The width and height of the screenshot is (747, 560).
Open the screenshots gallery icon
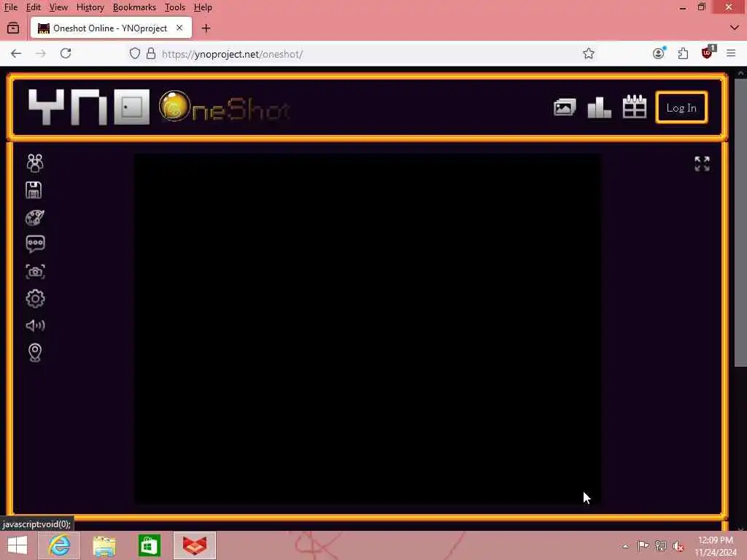565,108
